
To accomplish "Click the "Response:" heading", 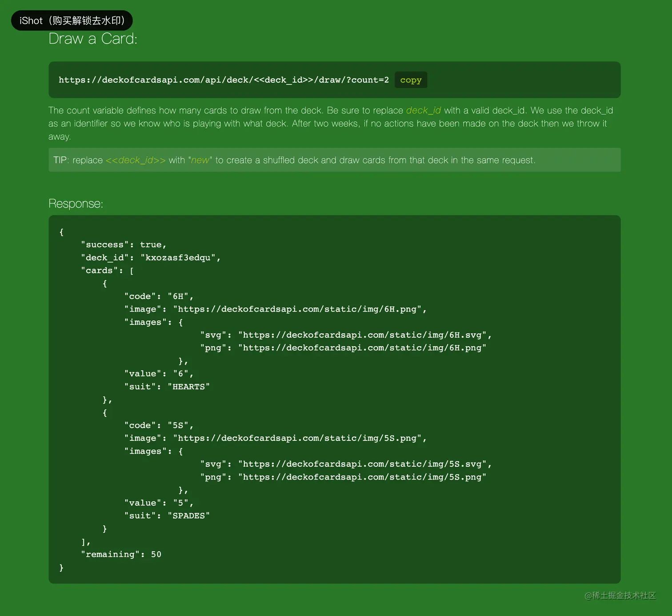I will pos(76,204).
